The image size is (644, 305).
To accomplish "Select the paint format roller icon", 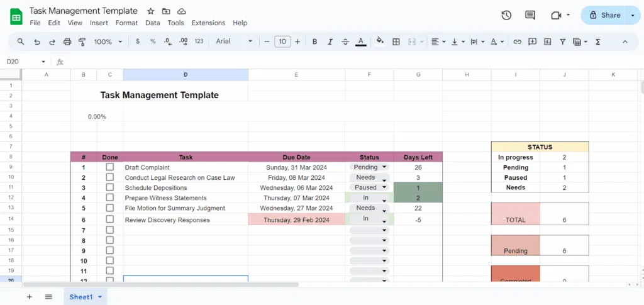I will [x=82, y=42].
